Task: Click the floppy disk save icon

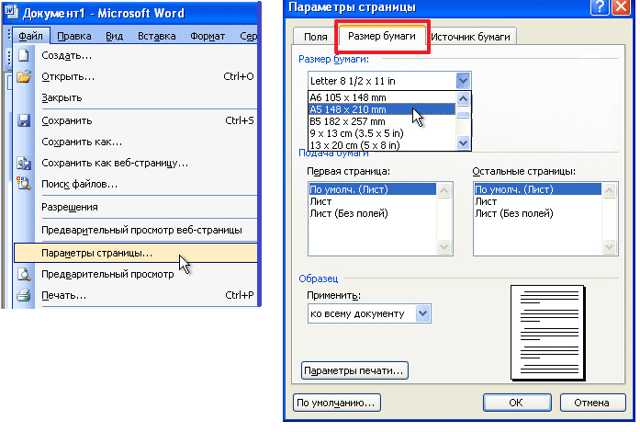Action: tap(24, 120)
